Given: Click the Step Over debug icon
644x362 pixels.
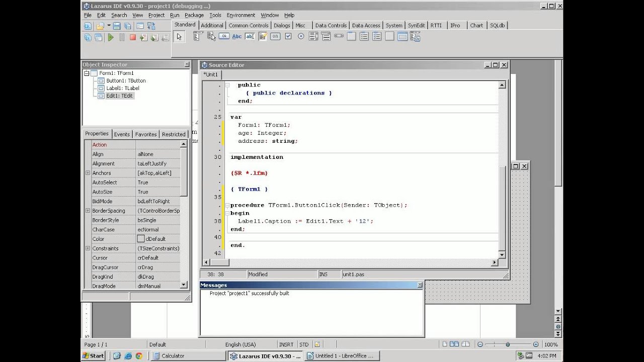Looking at the screenshot, I should point(154,37).
